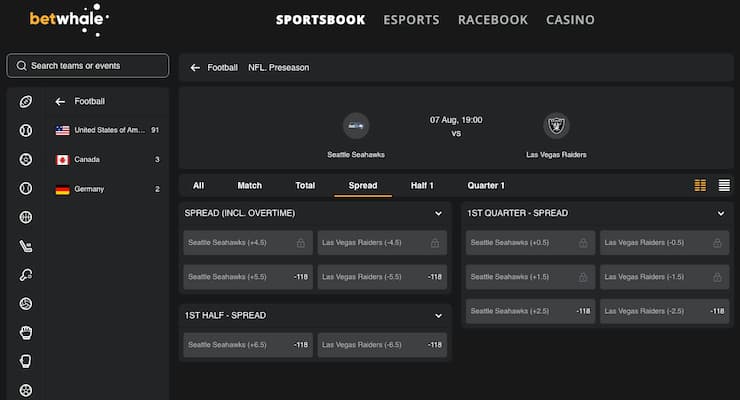The width and height of the screenshot is (740, 400).
Task: Click lock icon on Las Vegas Raiders (-1.5)
Action: coord(717,277)
